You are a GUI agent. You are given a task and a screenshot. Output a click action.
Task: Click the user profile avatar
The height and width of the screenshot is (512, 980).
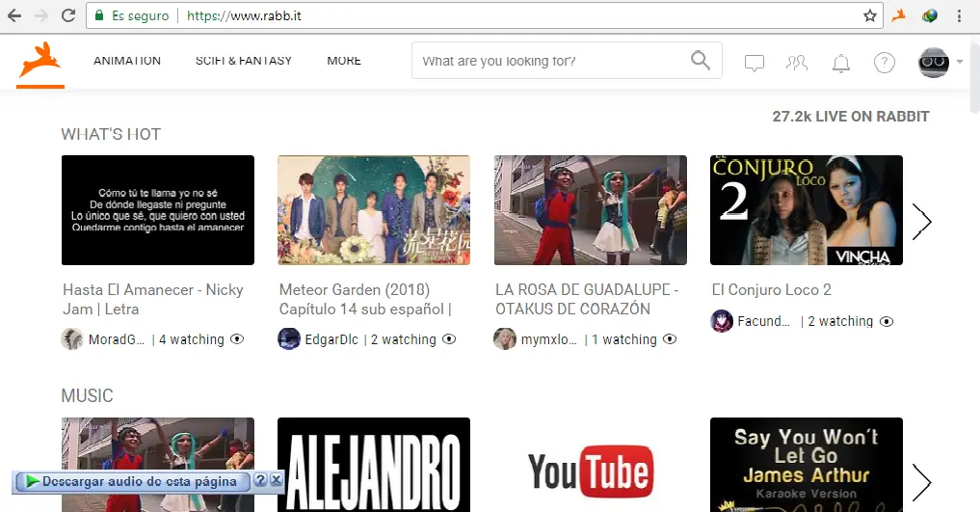point(934,63)
